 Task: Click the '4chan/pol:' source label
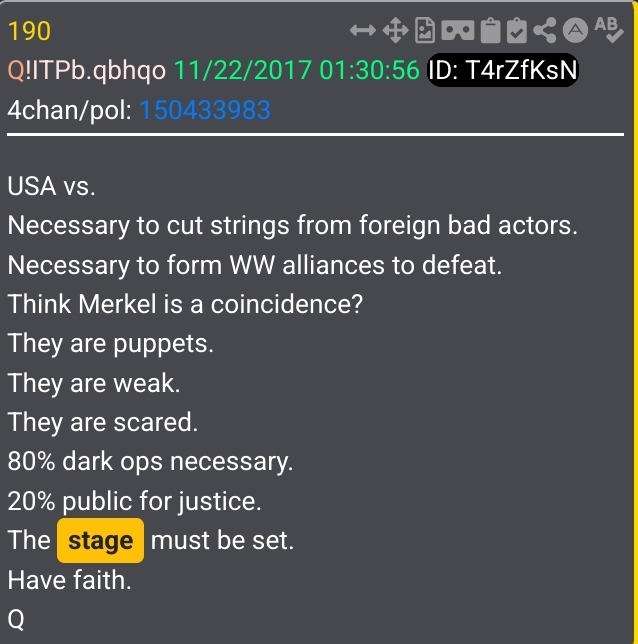pyautogui.click(x=69, y=110)
